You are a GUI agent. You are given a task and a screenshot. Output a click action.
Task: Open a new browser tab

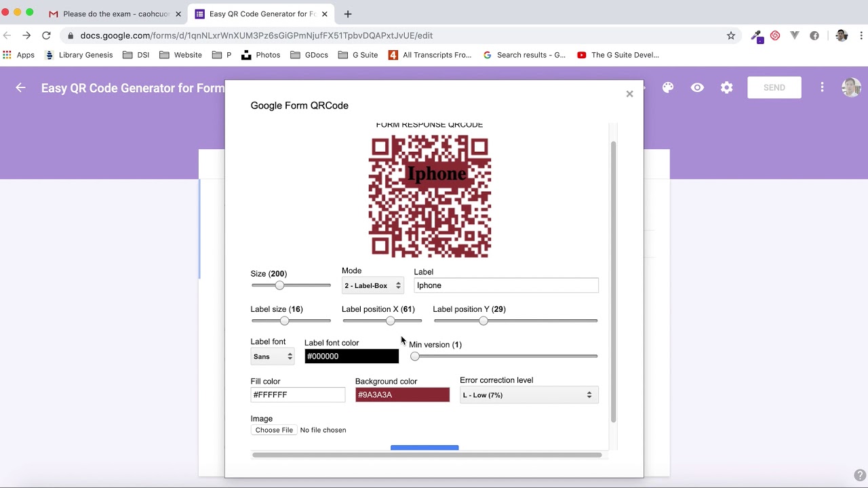point(348,14)
